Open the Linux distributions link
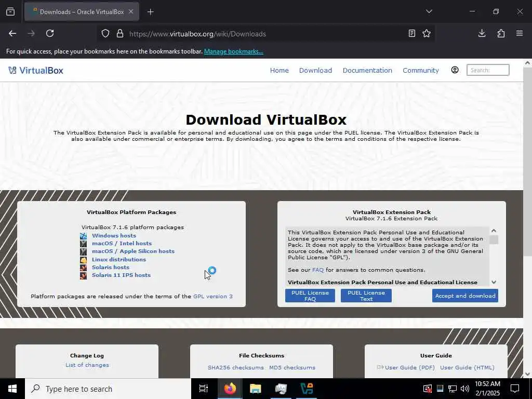Viewport: 532px width, 399px height. click(x=119, y=259)
